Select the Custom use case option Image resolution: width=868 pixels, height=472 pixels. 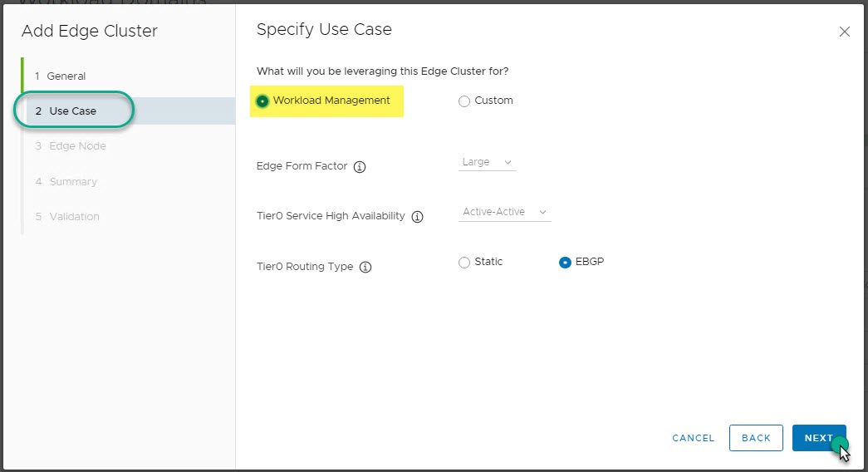click(464, 101)
